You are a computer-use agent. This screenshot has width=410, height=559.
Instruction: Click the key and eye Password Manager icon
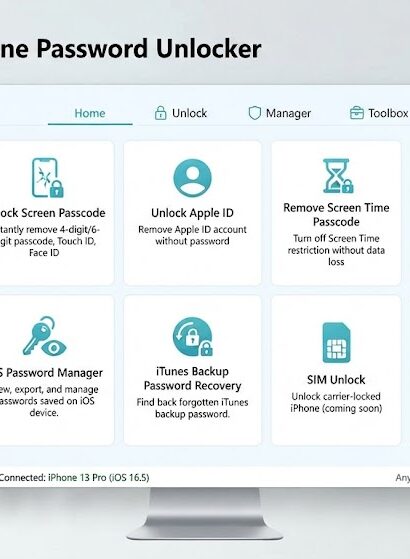(x=44, y=336)
